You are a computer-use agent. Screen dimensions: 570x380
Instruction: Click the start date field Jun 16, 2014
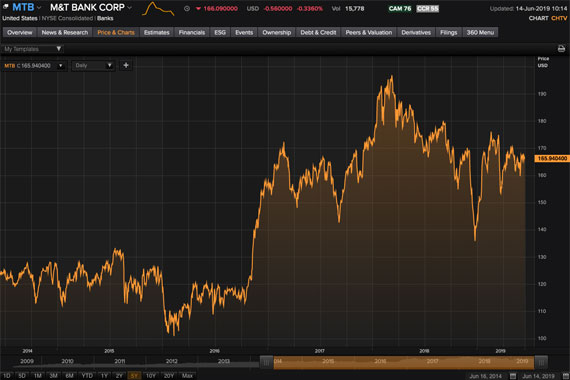click(485, 376)
